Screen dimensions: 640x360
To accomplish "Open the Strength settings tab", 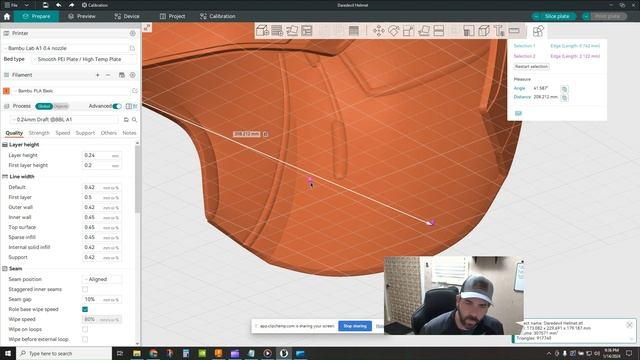I will click(39, 133).
